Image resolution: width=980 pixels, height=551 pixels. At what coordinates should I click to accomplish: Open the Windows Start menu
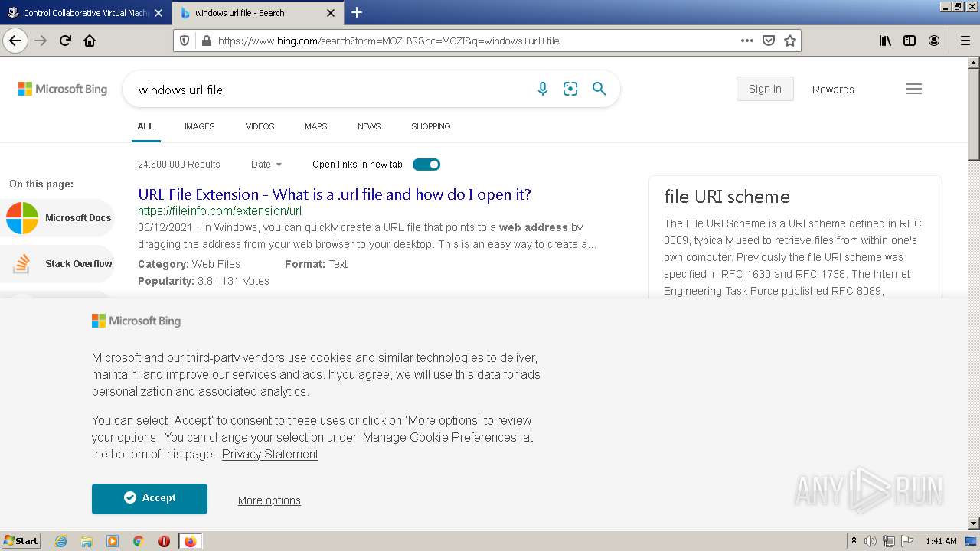point(21,541)
